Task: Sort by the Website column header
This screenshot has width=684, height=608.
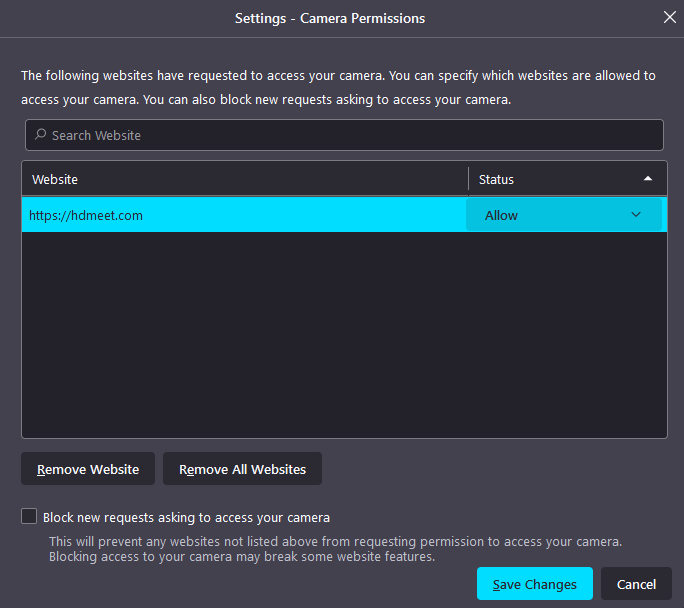Action: click(245, 179)
